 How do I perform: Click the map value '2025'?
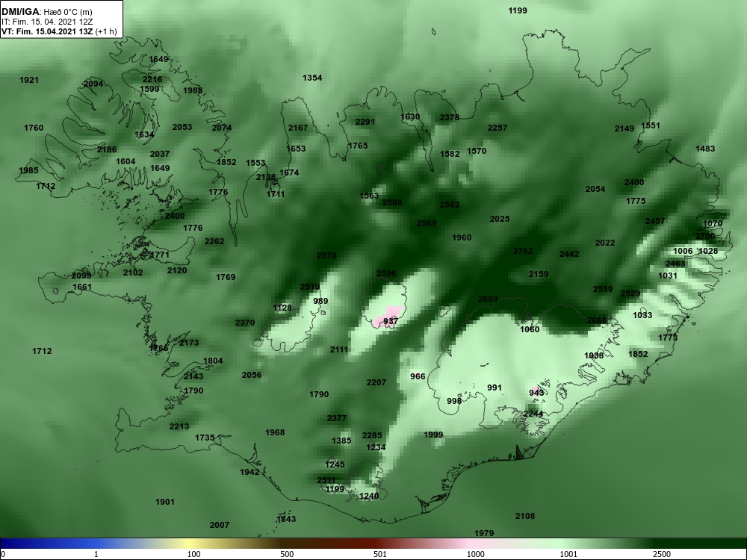500,220
